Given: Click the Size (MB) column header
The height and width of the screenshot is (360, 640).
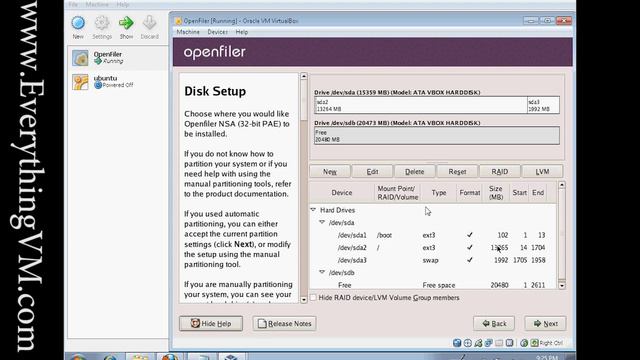Looking at the screenshot, I should [496, 193].
